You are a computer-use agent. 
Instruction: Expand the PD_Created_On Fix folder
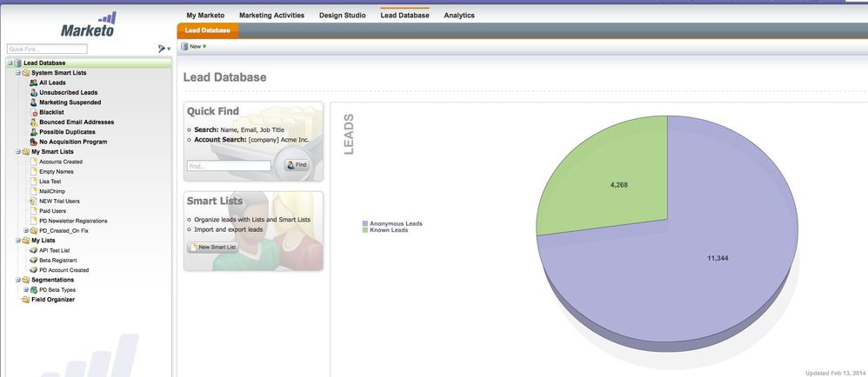[x=26, y=230]
